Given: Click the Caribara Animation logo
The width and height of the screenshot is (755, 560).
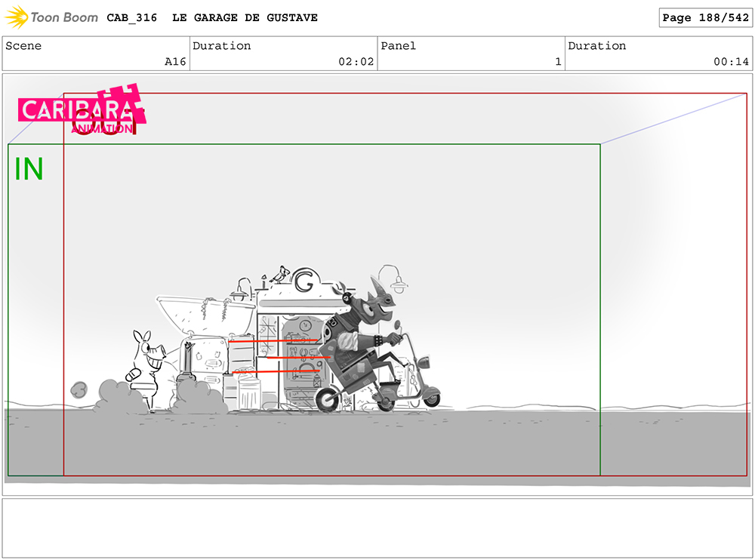Looking at the screenshot, I should 82,109.
